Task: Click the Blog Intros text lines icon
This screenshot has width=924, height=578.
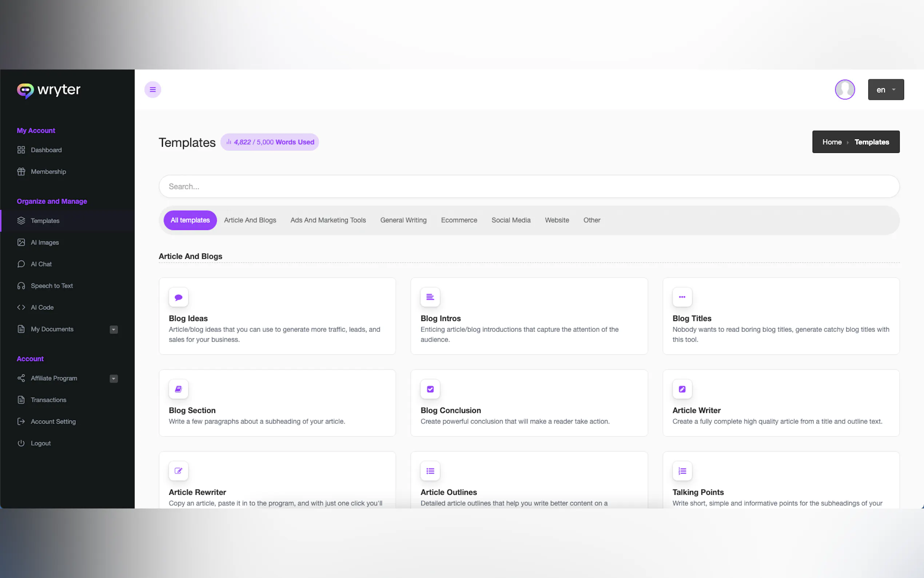Action: [x=430, y=297]
